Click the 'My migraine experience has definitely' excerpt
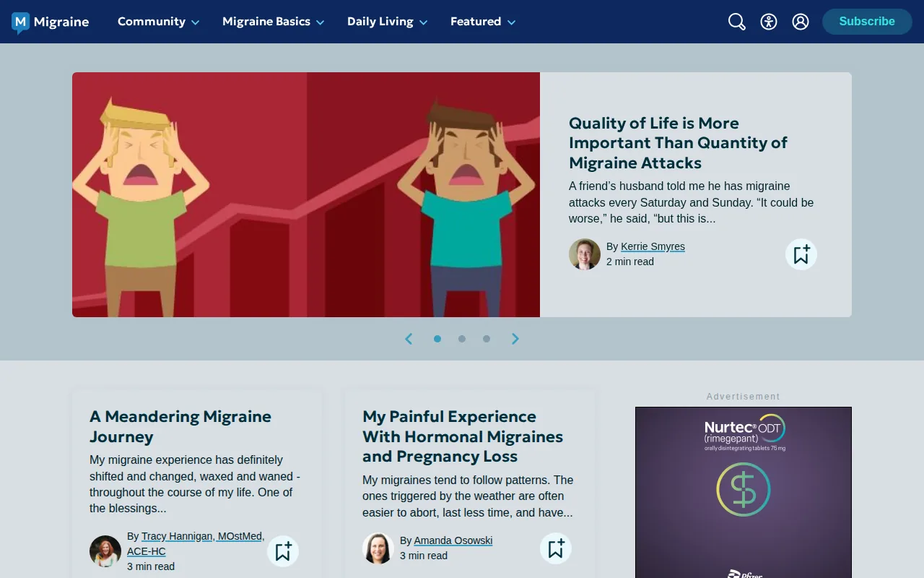The width and height of the screenshot is (924, 578). 195,484
